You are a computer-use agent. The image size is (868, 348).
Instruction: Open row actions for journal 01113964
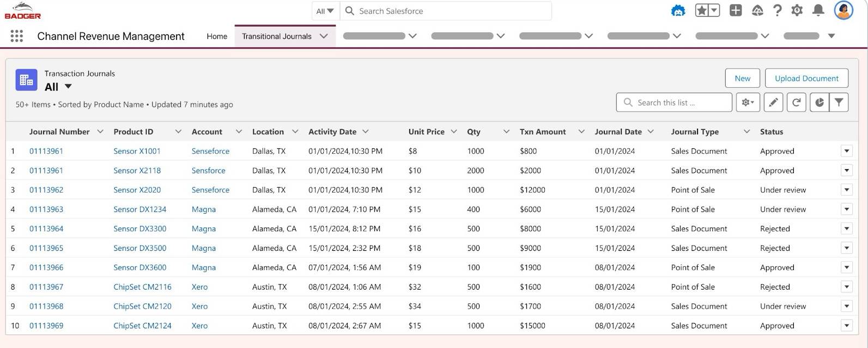tap(847, 229)
